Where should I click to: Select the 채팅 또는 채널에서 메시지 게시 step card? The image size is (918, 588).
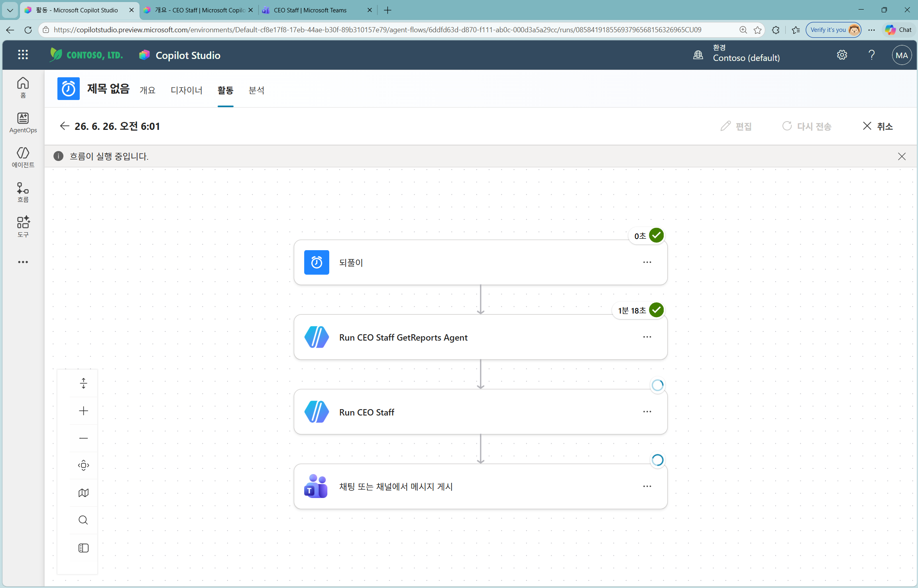coord(480,486)
